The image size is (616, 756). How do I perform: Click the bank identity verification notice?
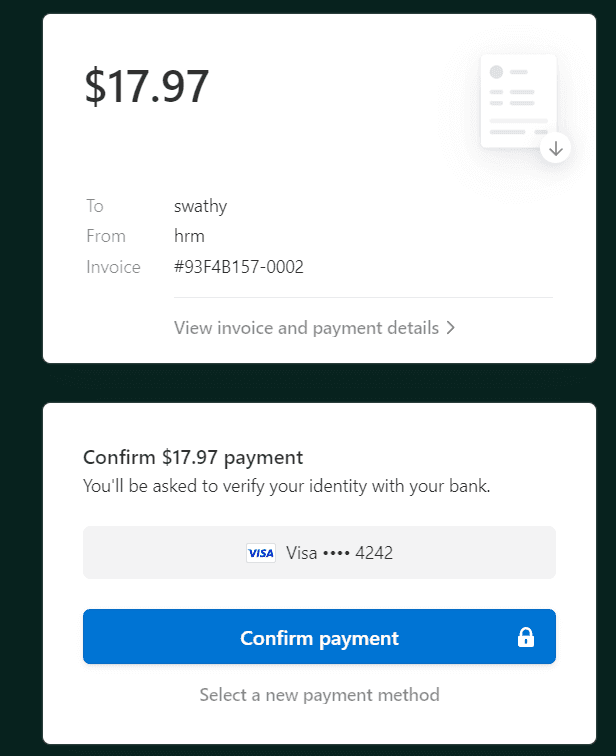coord(286,487)
